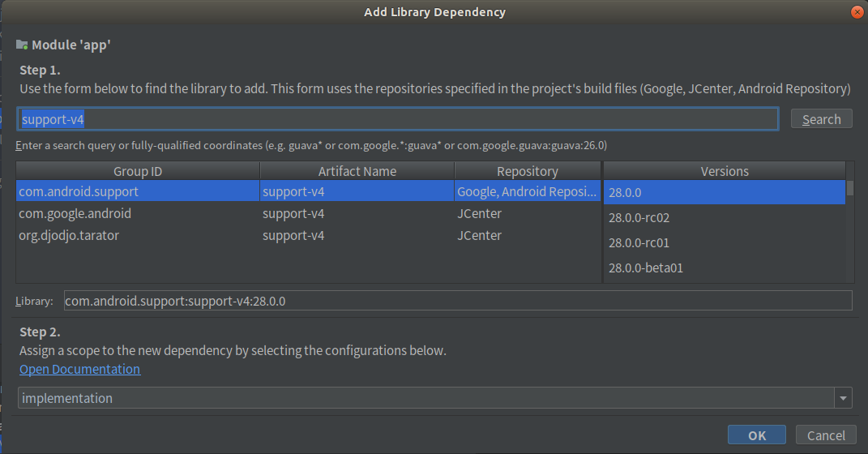Sort by the Artifact Name column header
Image resolution: width=868 pixels, height=454 pixels.
tap(357, 171)
